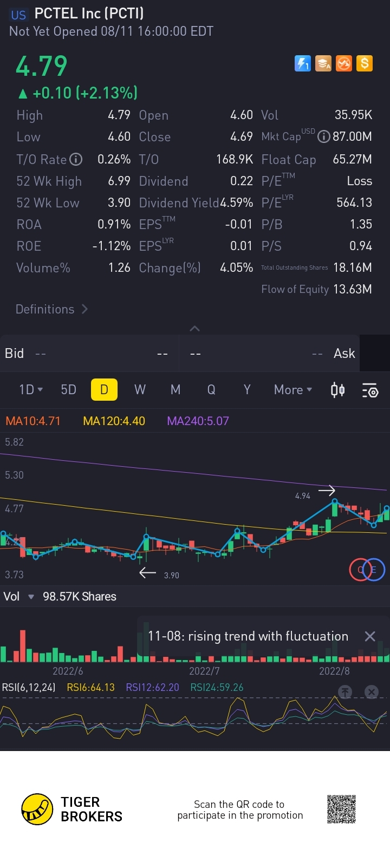
Task: Switch to the Q quarterly tab
Action: click(211, 390)
